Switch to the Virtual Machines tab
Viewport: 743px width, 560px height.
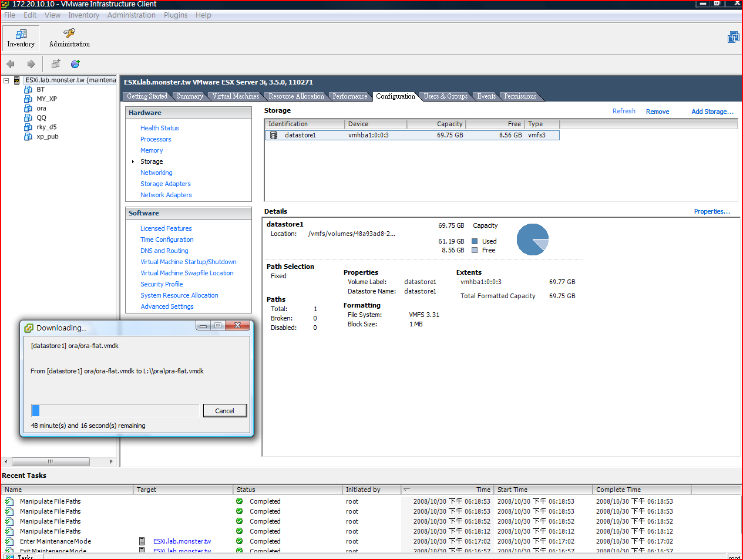(x=236, y=96)
